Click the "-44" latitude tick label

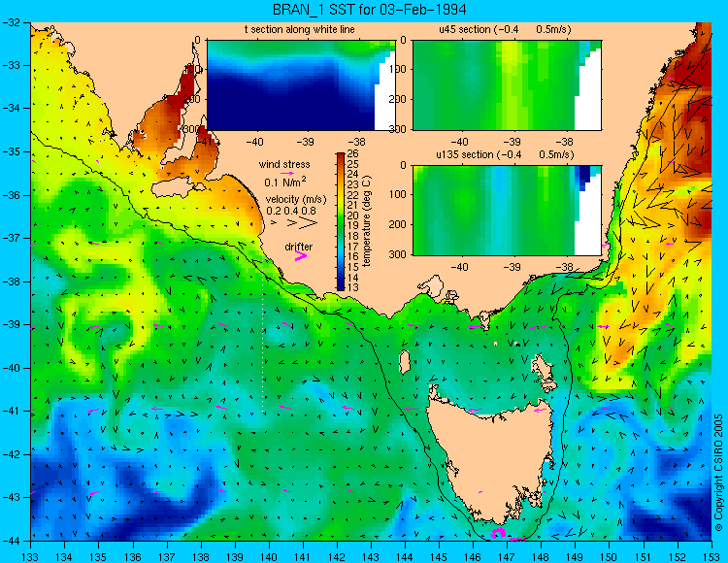(x=13, y=541)
